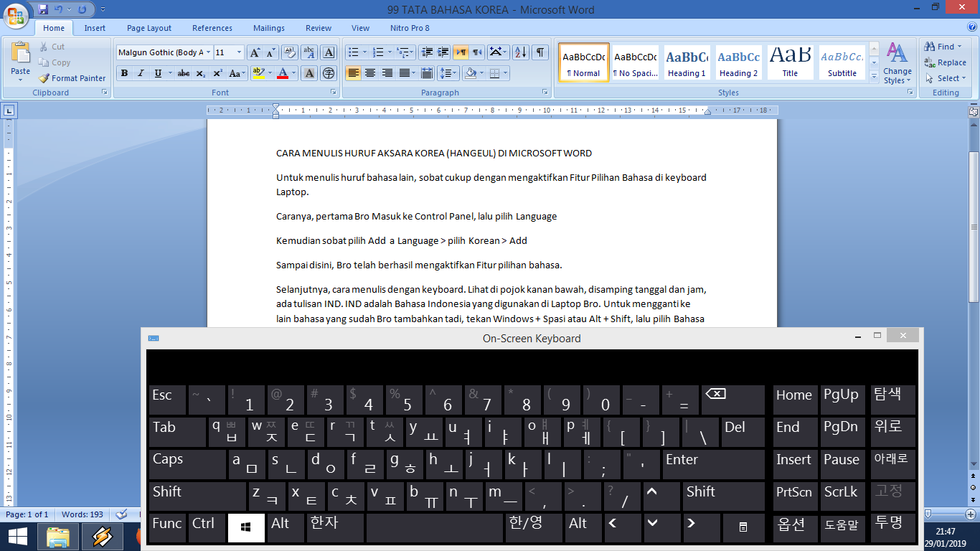The width and height of the screenshot is (980, 551).
Task: Toggle strikethrough formatting
Action: click(x=184, y=73)
